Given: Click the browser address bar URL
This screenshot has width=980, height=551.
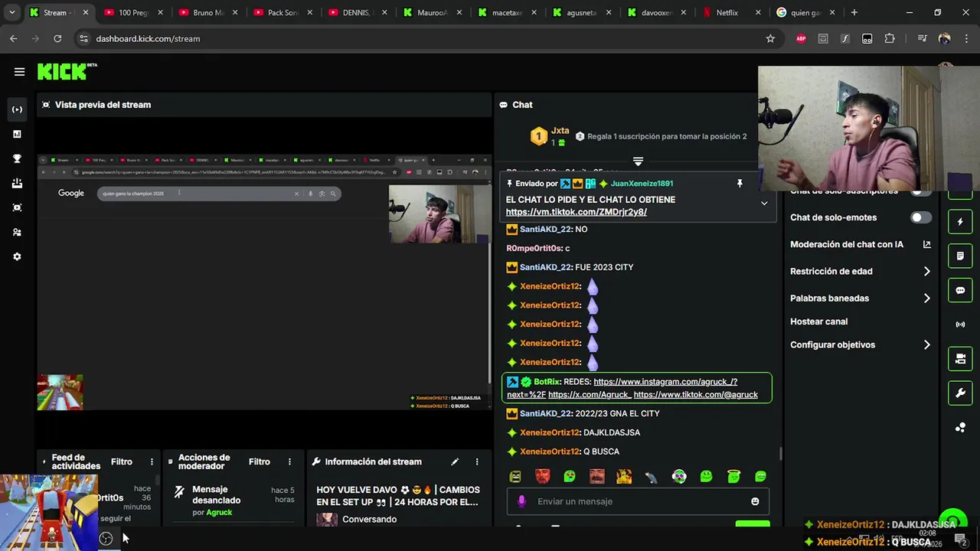Looking at the screenshot, I should [148, 38].
